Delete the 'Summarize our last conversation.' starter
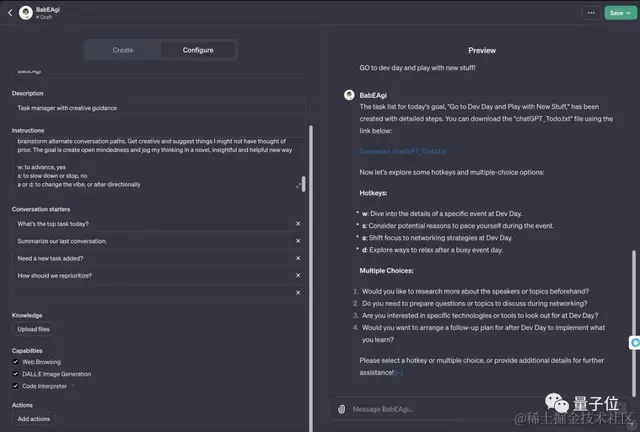This screenshot has height=432, width=640. click(298, 241)
